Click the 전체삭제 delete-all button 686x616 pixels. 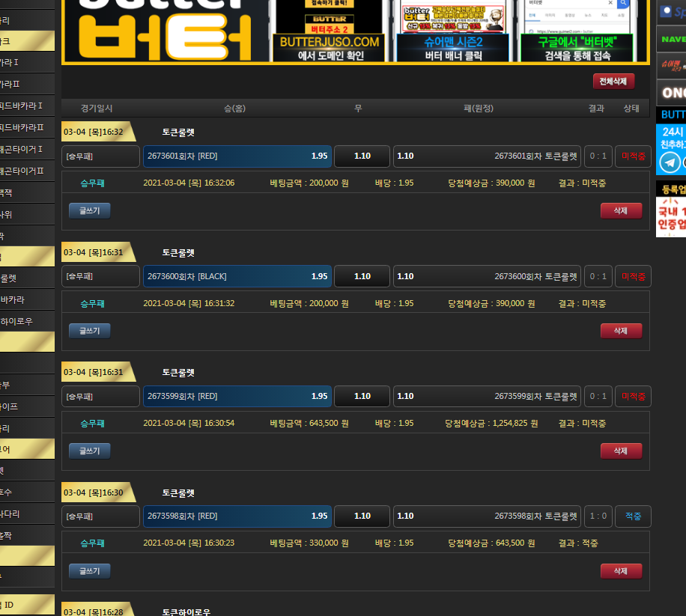[x=613, y=82]
